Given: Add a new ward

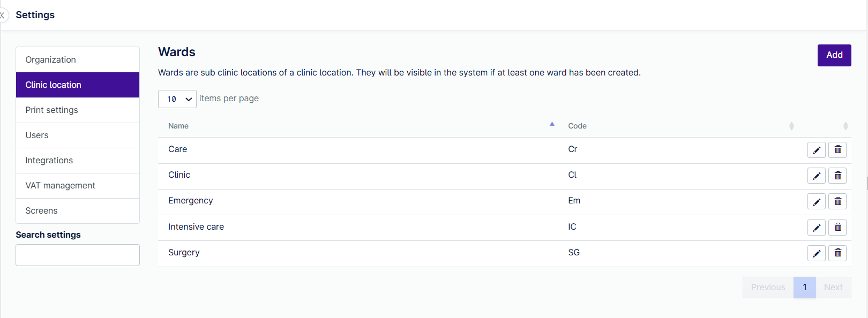Looking at the screenshot, I should click(x=834, y=55).
